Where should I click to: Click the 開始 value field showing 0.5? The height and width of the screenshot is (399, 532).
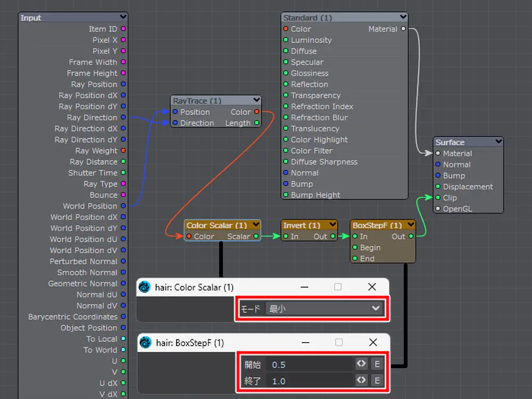click(310, 364)
